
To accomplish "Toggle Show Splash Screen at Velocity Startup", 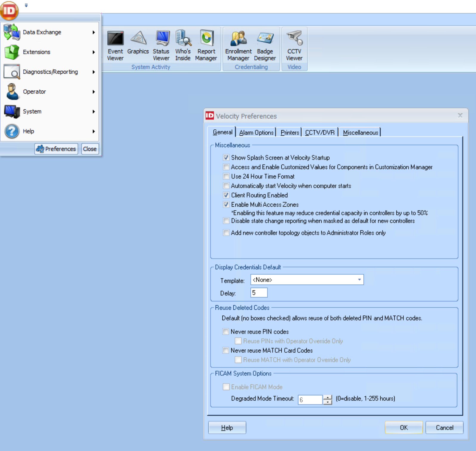I will [x=226, y=157].
